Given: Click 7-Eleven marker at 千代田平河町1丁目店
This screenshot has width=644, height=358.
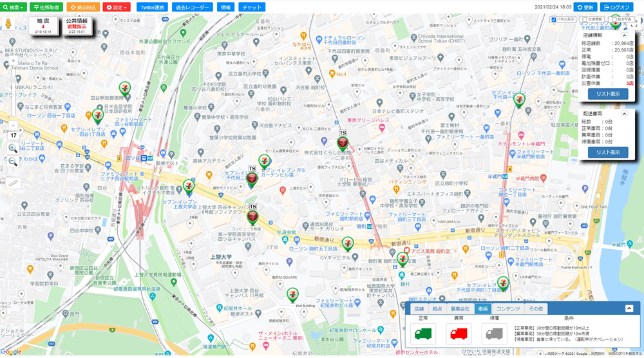Looking at the screenshot, I should [503, 284].
